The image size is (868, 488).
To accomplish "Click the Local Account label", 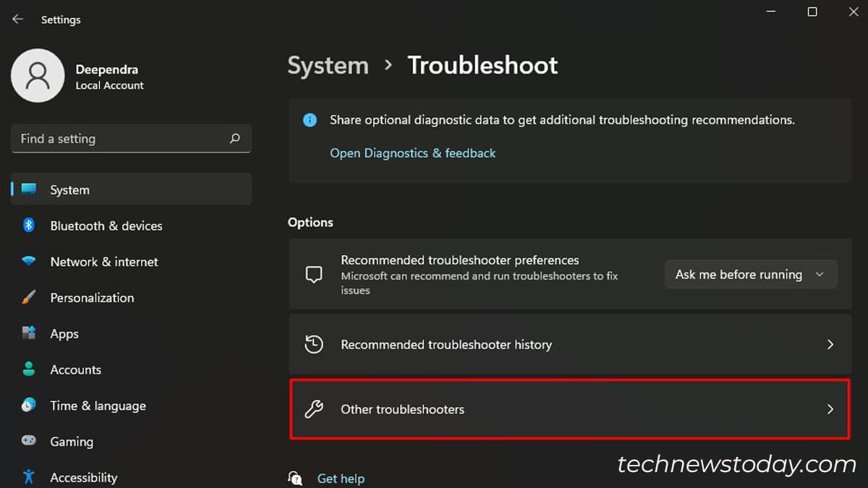I will click(x=109, y=85).
